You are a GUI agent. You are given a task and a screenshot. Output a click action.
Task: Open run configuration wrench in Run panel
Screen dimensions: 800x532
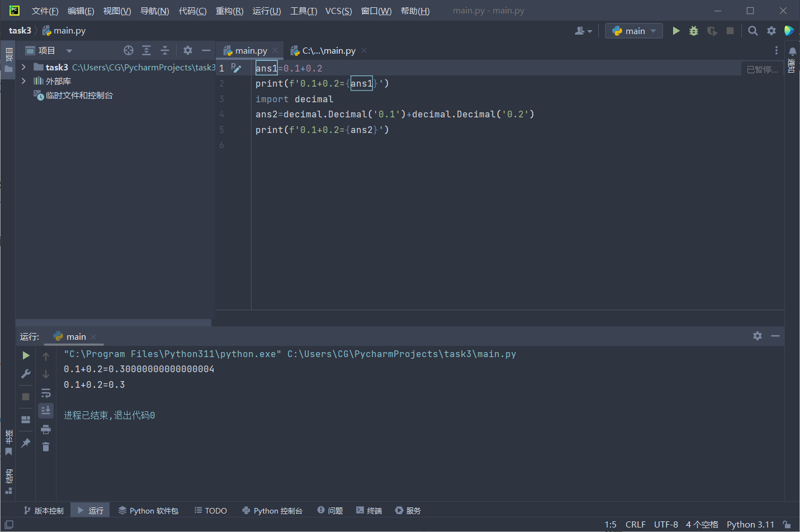click(x=26, y=374)
